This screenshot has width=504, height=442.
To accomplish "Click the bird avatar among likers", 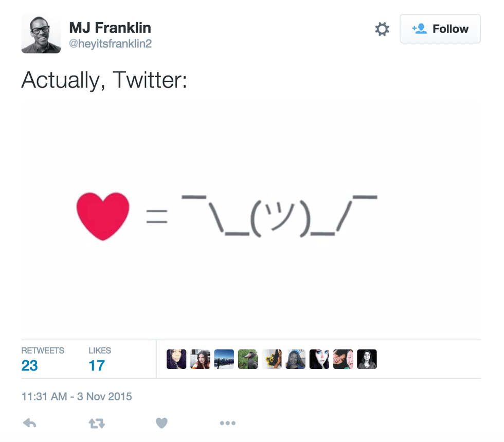I will (x=248, y=359).
